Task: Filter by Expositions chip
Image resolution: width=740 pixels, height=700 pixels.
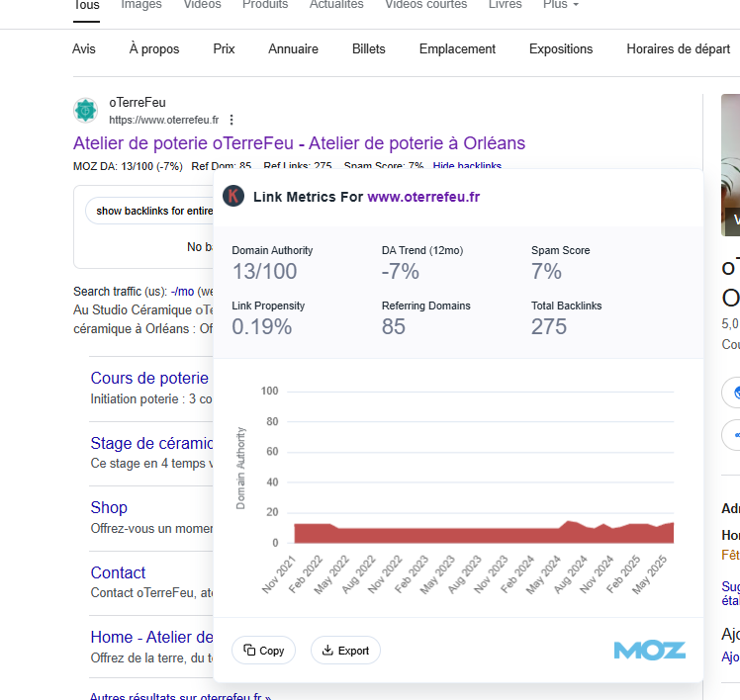Action: [x=561, y=49]
